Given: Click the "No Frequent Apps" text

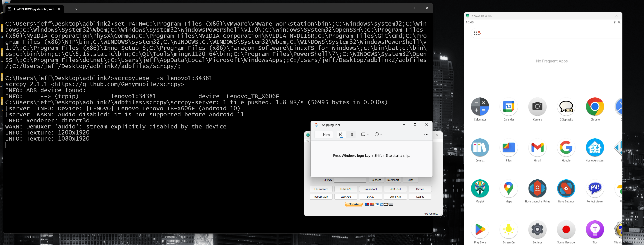Looking at the screenshot, I should coord(552,61).
